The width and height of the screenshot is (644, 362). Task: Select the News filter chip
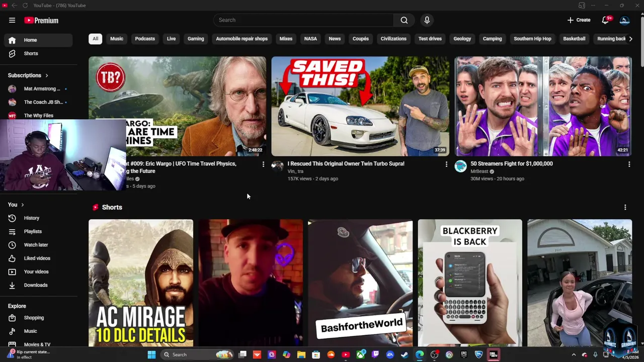[335, 39]
